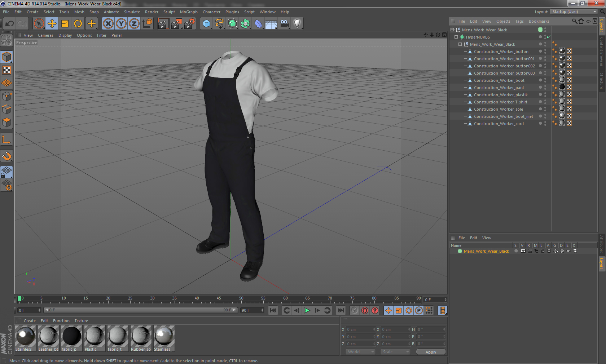Switch to Model mode
Image resolution: width=606 pixels, height=364 pixels.
6,57
